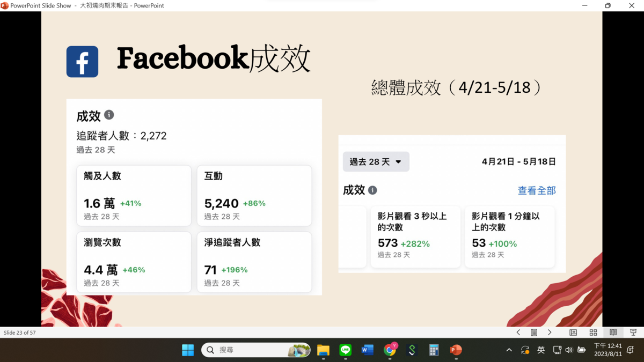Go to previous slide using status bar arrow
Image resolution: width=644 pixels, height=362 pixels.
pos(518,333)
